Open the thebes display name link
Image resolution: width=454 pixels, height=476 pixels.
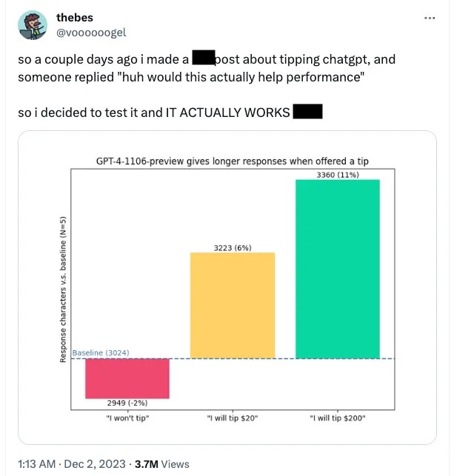coord(75,18)
